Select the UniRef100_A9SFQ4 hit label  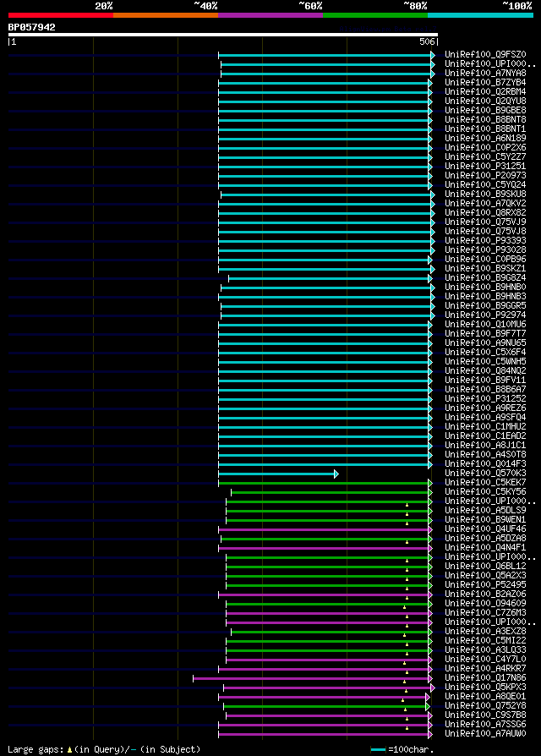click(485, 418)
